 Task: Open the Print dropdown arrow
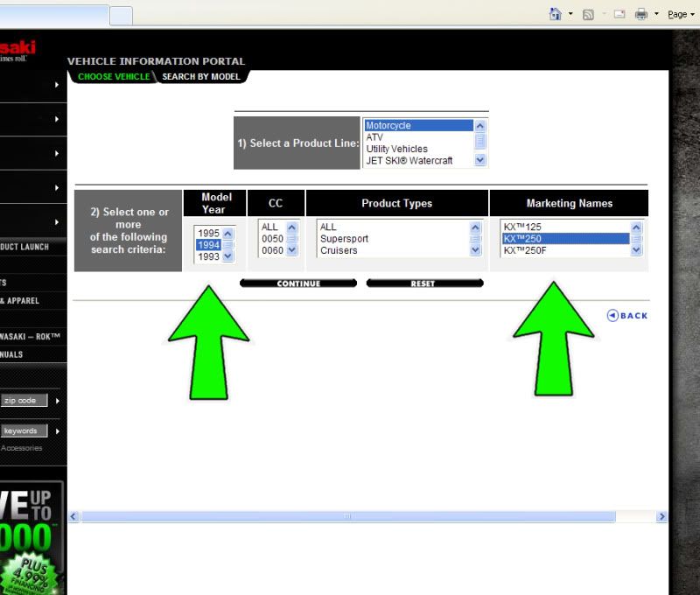(657, 14)
